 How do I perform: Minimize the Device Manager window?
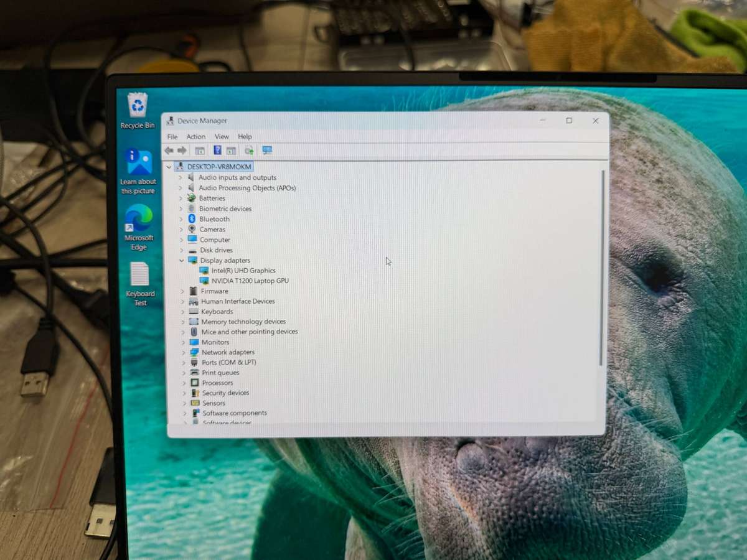543,120
